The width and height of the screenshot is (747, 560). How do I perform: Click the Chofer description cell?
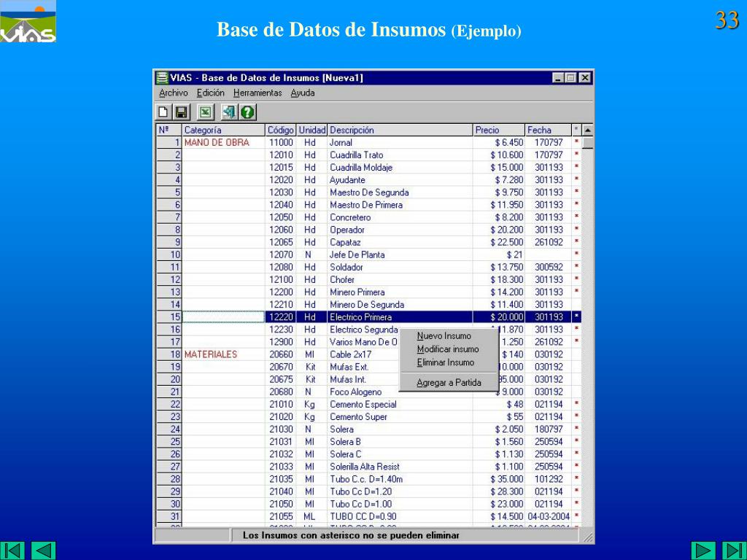coord(400,279)
